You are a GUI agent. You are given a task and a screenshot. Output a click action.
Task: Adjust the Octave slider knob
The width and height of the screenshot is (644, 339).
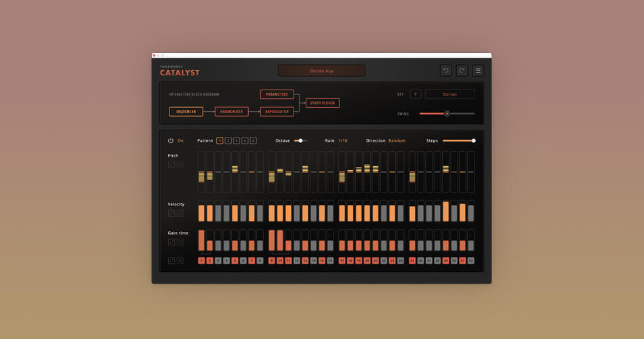(x=300, y=140)
